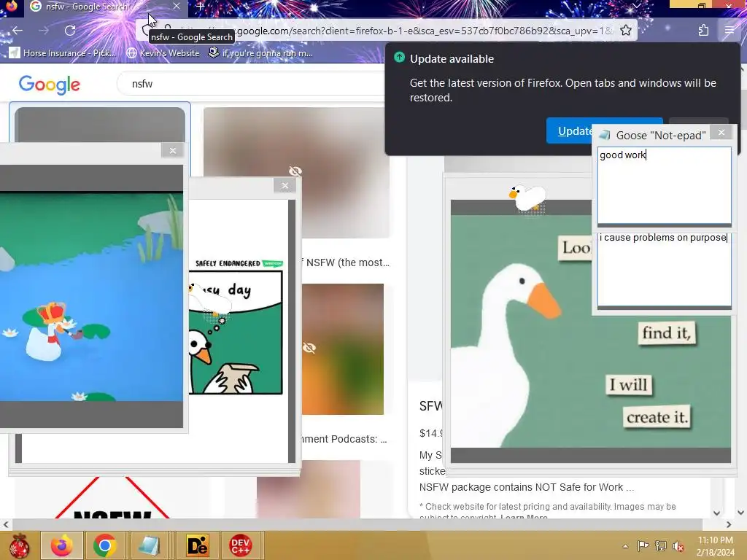Reload the page with the refresh icon
Screen dimensions: 747x560
click(x=70, y=31)
